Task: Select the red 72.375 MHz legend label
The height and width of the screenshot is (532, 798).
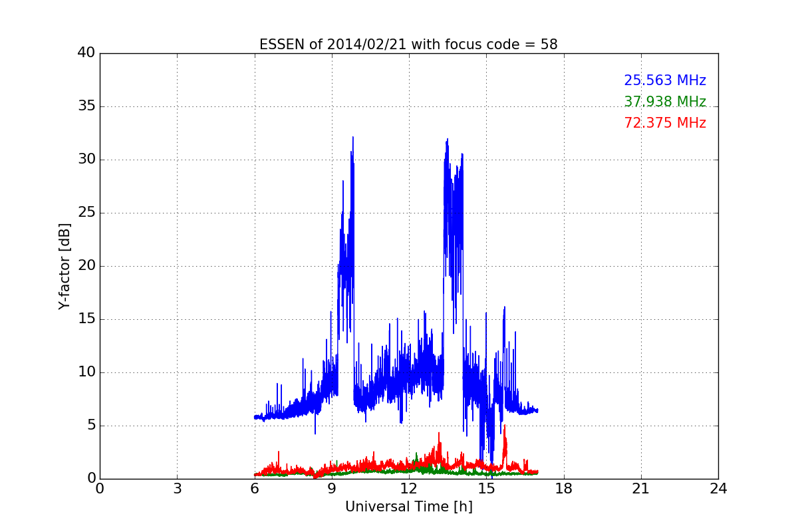Action: pos(665,123)
